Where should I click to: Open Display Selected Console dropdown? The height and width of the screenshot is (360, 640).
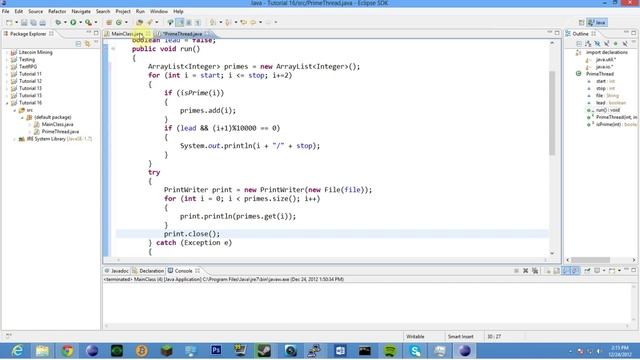[x=604, y=271]
